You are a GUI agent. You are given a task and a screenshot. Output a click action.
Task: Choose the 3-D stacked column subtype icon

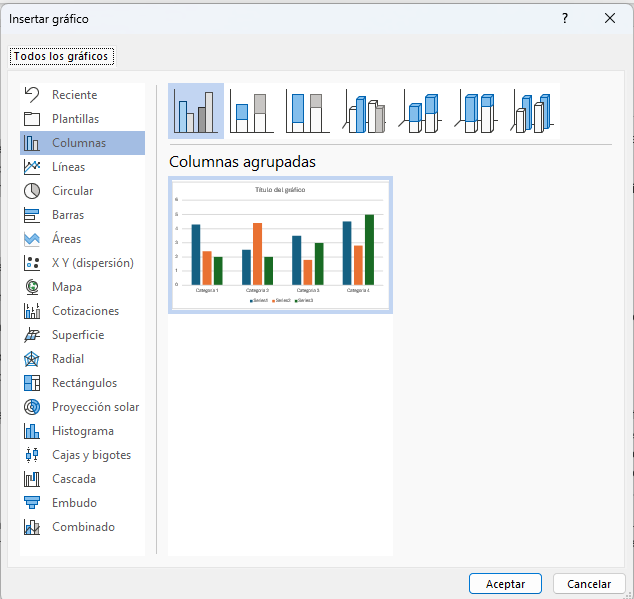420,111
